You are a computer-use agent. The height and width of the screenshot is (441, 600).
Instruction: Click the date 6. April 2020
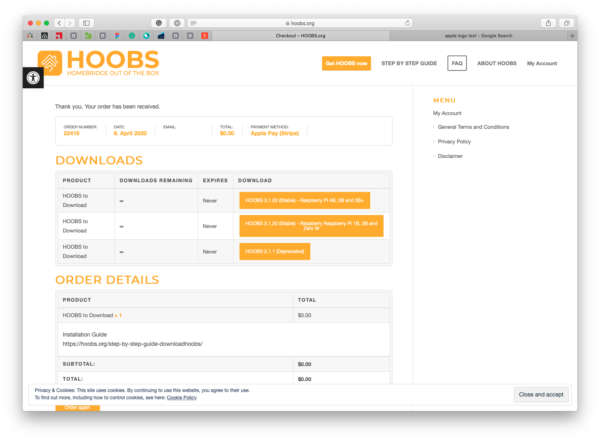point(130,133)
